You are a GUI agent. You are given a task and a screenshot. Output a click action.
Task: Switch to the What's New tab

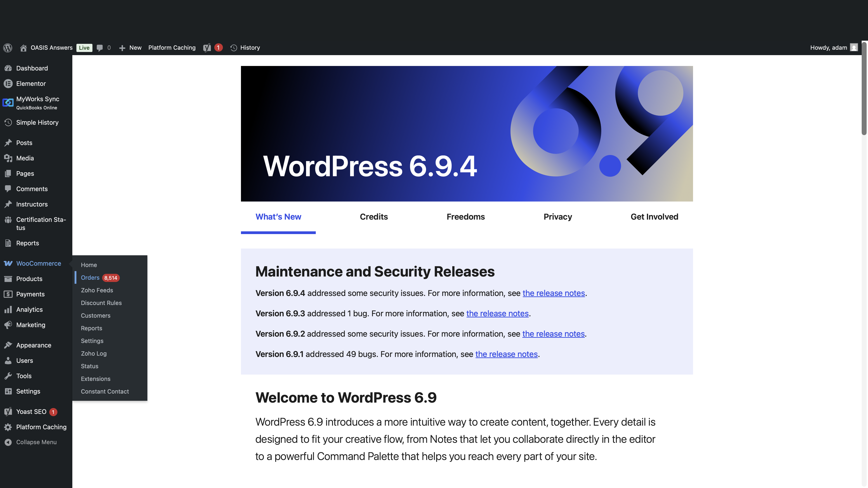pyautogui.click(x=278, y=217)
